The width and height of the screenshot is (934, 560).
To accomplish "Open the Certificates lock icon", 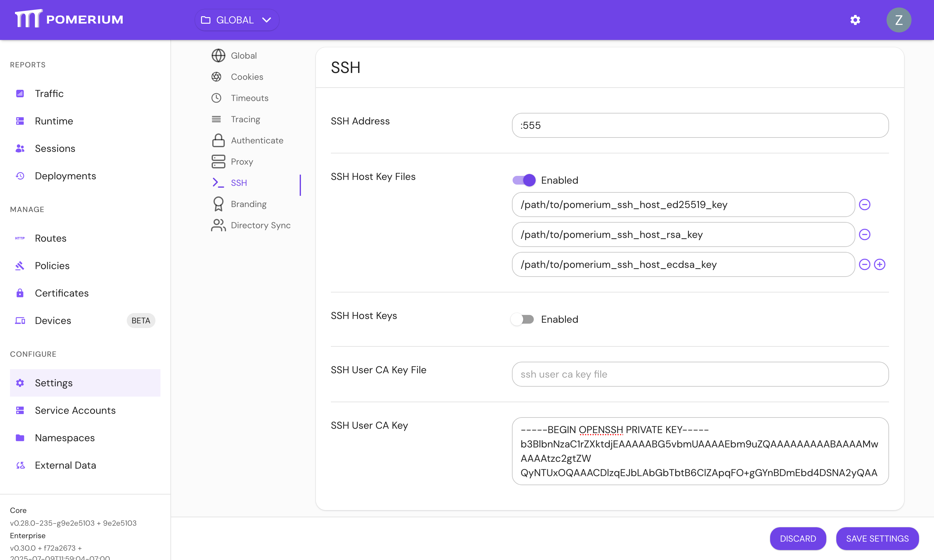I will point(20,293).
